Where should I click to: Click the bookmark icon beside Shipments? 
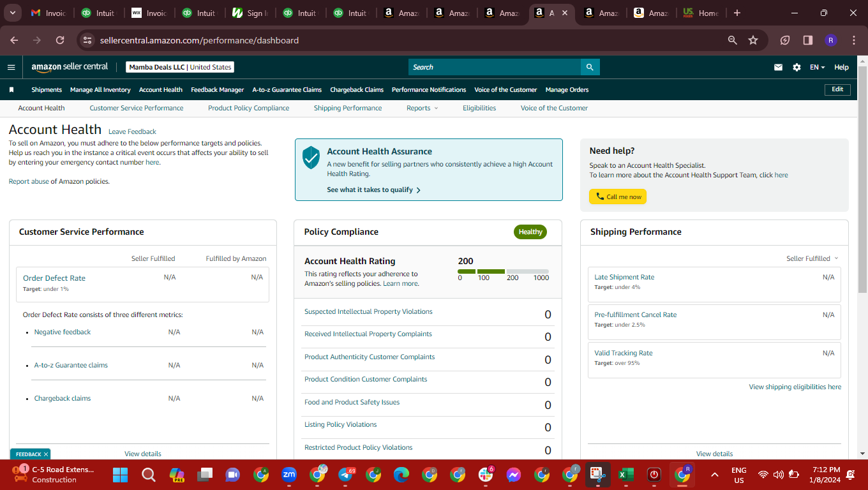tap(11, 90)
